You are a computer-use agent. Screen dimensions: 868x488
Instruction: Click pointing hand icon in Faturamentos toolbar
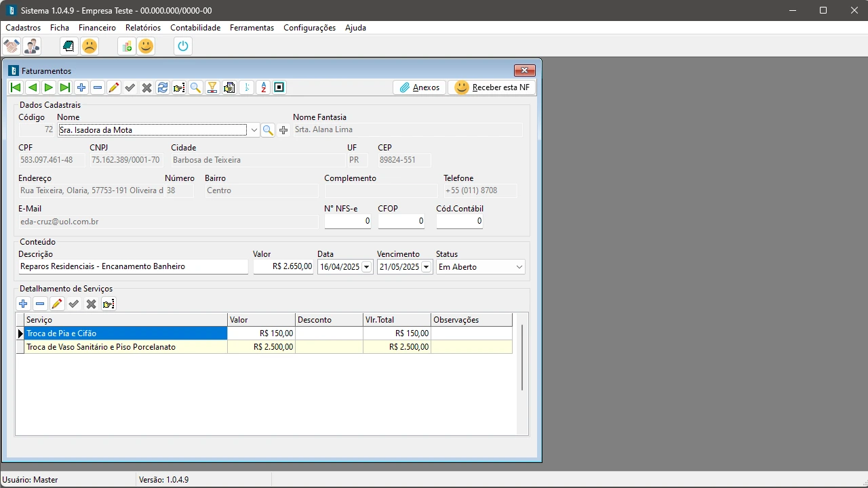point(179,87)
